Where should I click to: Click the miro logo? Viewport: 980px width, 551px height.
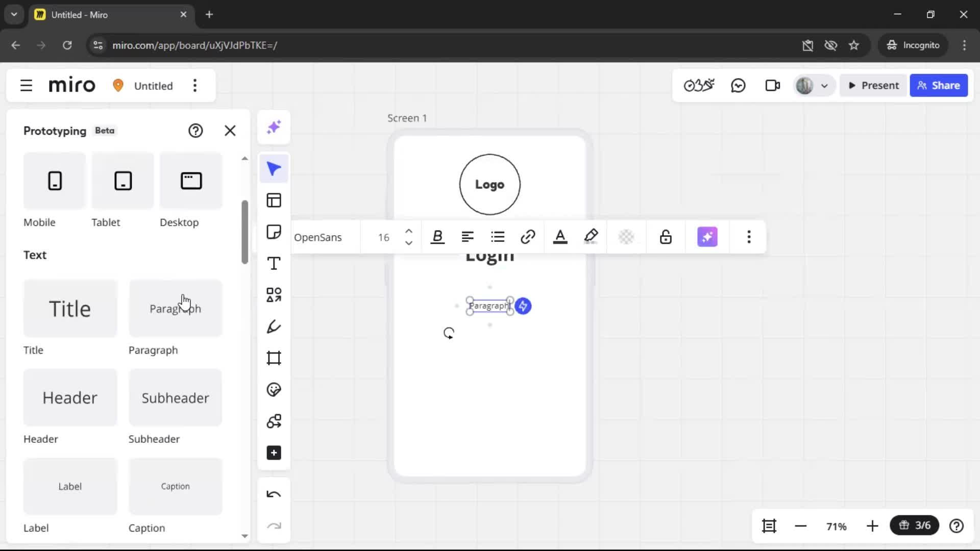pyautogui.click(x=72, y=85)
